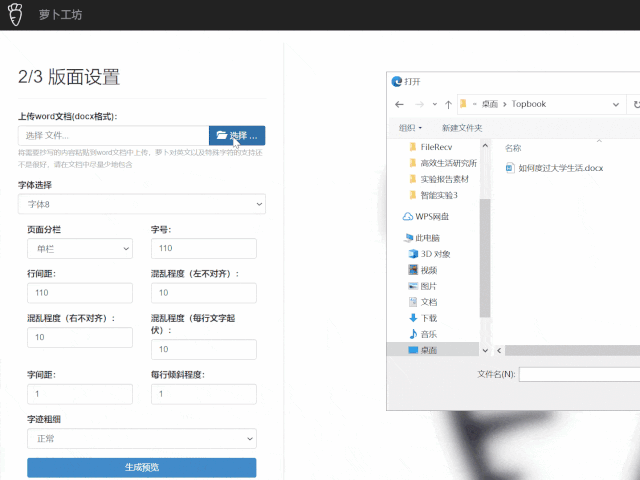Click 桌面 in the address breadcrumb
Image resolution: width=640 pixels, height=480 pixels.
click(490, 104)
